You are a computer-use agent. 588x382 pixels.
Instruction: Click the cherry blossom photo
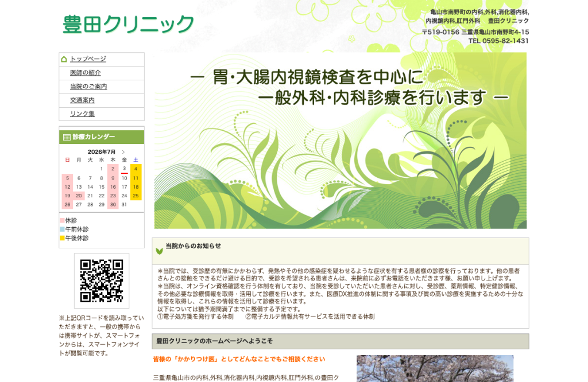tap(435, 368)
